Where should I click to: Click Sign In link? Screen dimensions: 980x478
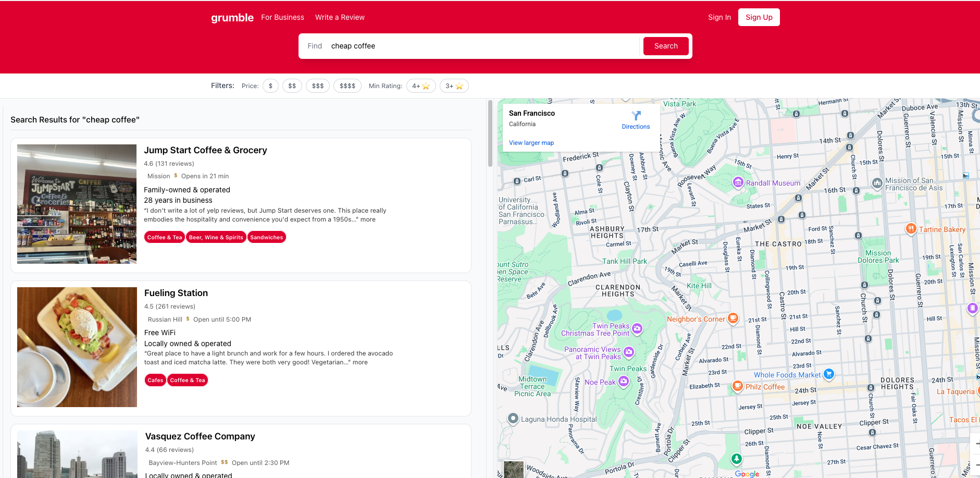(720, 17)
